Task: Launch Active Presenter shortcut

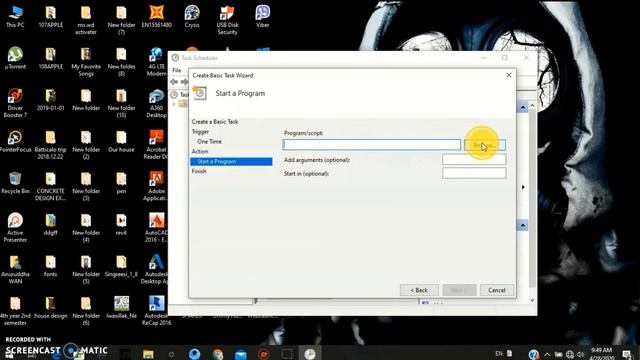Action: point(15,228)
